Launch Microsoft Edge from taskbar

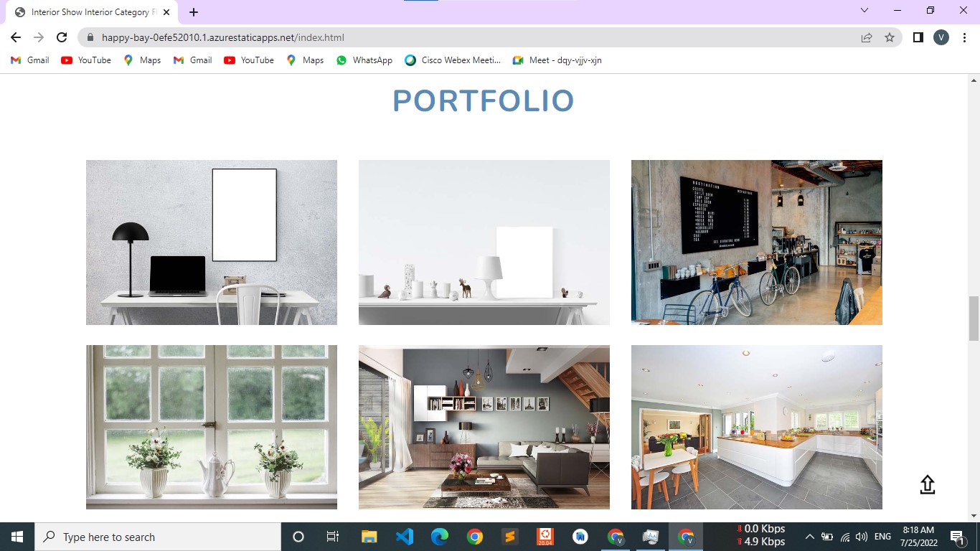tap(439, 537)
